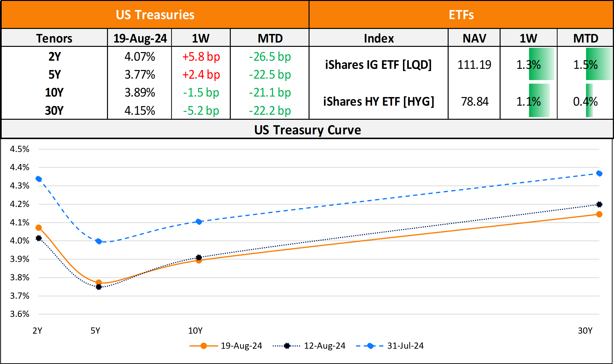Select the 2Y yield cell 4.07%
The height and width of the screenshot is (364, 614).
[140, 57]
